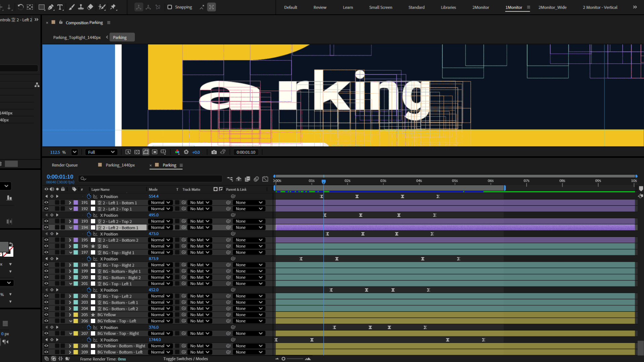
Task: Click the purple label swatch of layer 195
Action: (76, 240)
